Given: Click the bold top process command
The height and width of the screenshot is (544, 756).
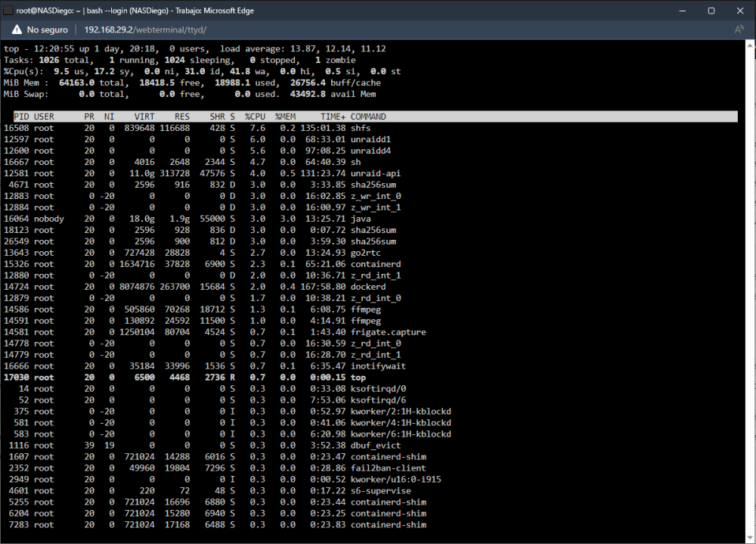Looking at the screenshot, I should click(x=358, y=378).
